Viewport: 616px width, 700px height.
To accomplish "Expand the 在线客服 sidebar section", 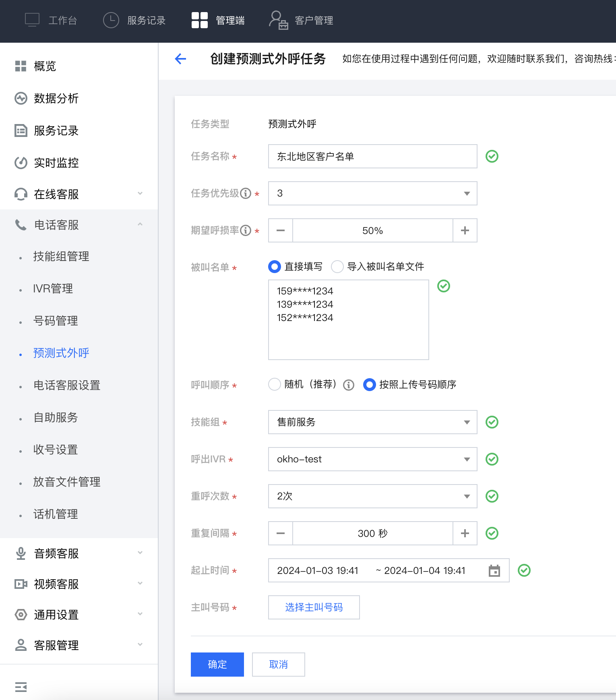I will point(79,194).
